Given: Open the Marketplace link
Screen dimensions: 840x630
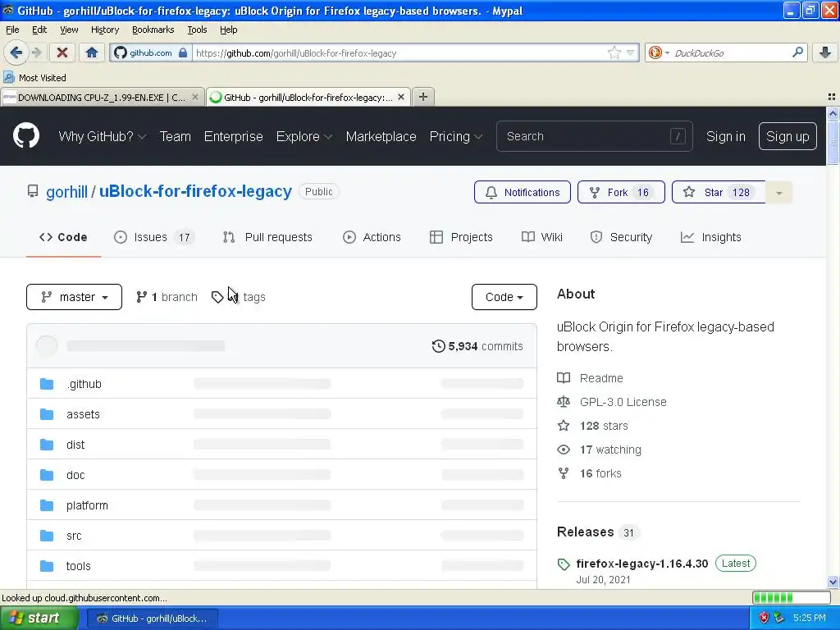Looking at the screenshot, I should (381, 137).
